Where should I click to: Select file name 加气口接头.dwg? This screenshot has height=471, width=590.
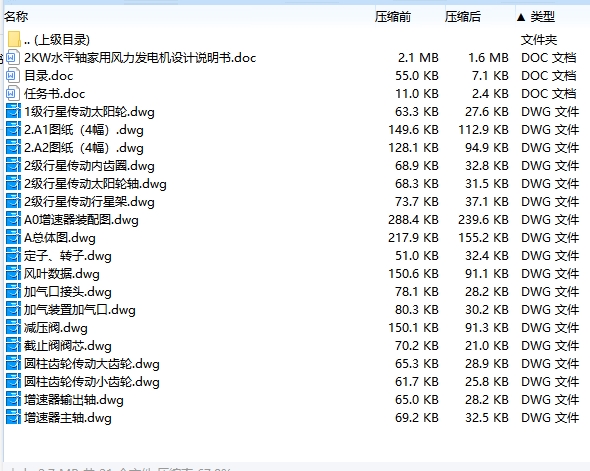point(68,292)
